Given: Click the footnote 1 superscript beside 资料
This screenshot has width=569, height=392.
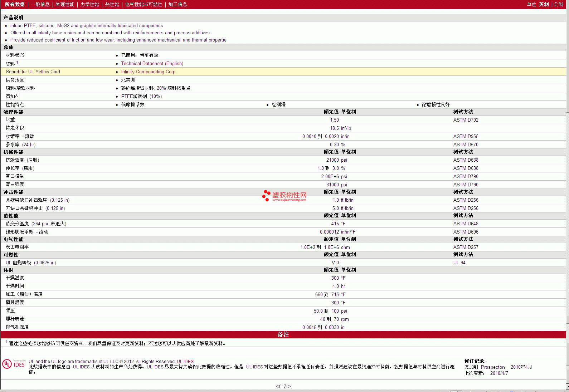Looking at the screenshot, I should pos(17,63).
